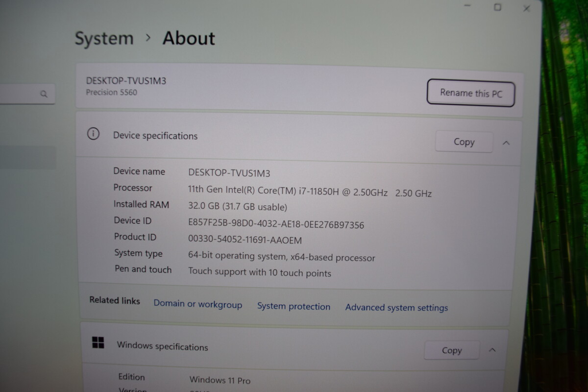The image size is (588, 392).
Task: Click the Windows logo icon
Action: (x=98, y=343)
